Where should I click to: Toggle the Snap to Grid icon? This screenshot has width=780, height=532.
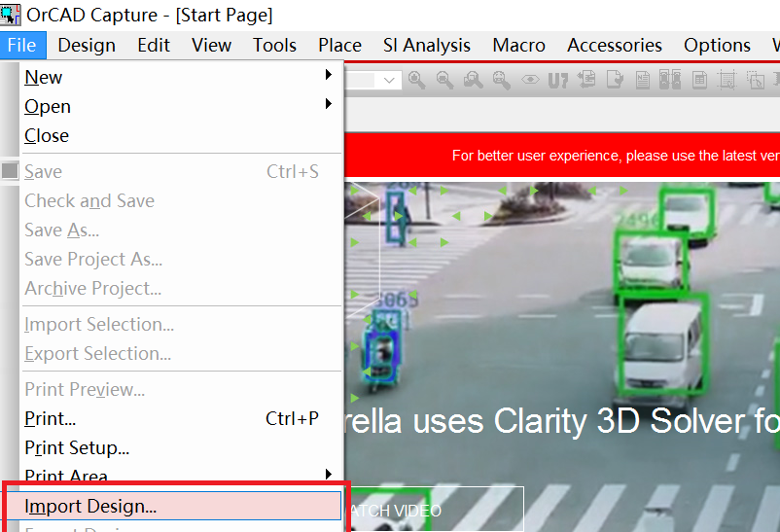tap(727, 80)
